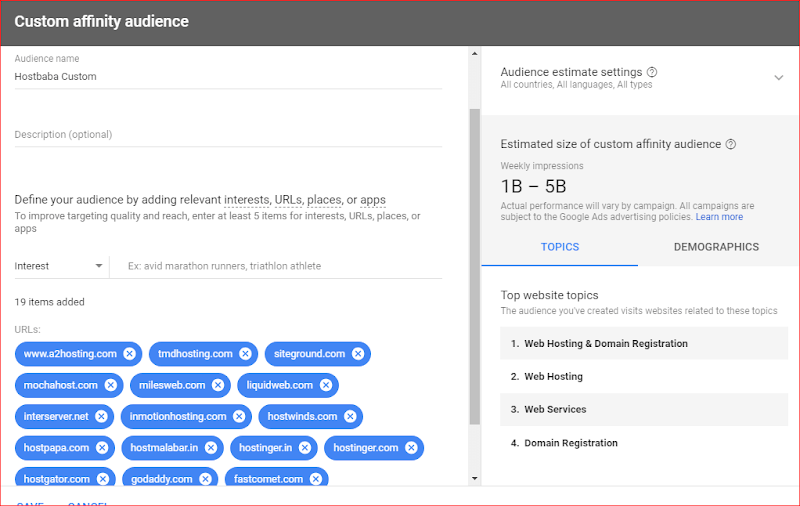Remove the mochahost.com URL chip
The width and height of the screenshot is (800, 506).
(x=111, y=385)
